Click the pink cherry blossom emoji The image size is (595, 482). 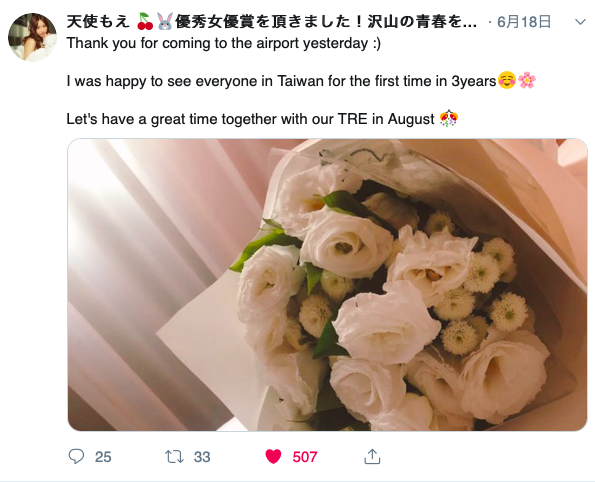click(527, 80)
